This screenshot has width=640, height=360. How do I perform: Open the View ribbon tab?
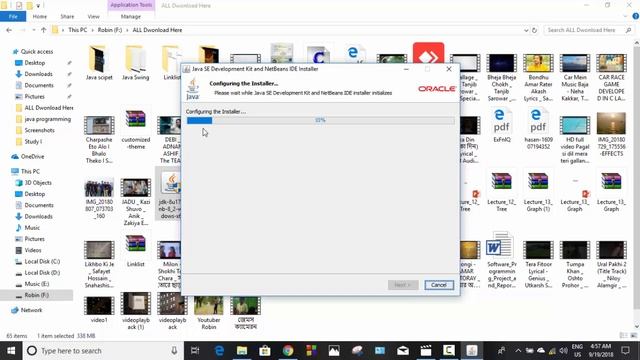pyautogui.click(x=93, y=16)
